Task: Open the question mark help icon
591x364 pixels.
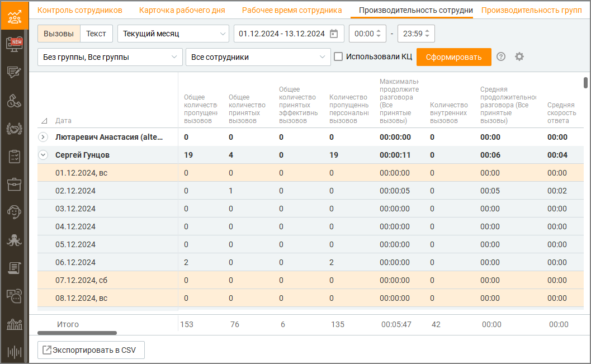Action: 501,56
